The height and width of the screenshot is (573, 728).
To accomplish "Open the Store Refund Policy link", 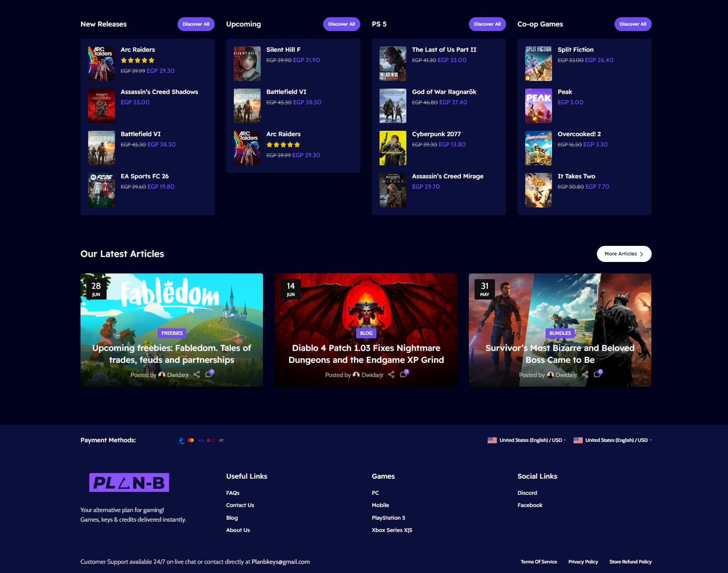I will 630,561.
